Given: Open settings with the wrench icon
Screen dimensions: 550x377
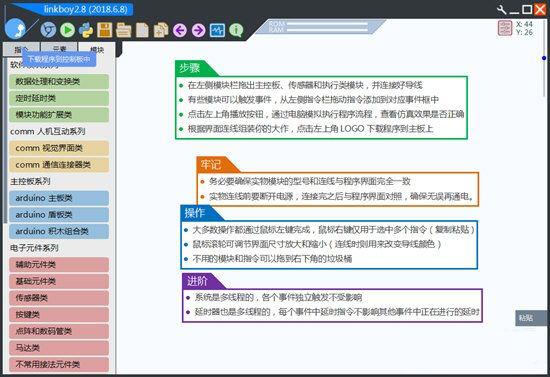Looking at the screenshot, I should click(502, 9).
